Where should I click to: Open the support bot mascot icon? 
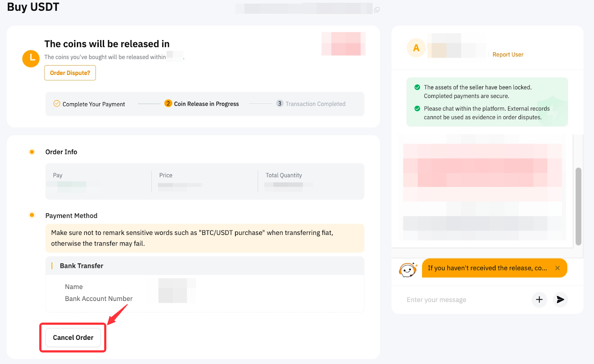[x=408, y=269]
